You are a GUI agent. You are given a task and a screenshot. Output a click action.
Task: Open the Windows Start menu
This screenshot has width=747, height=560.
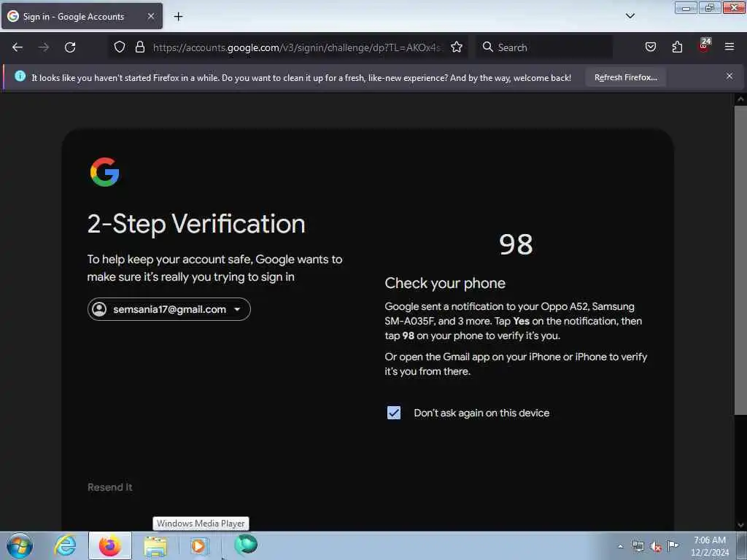20,545
